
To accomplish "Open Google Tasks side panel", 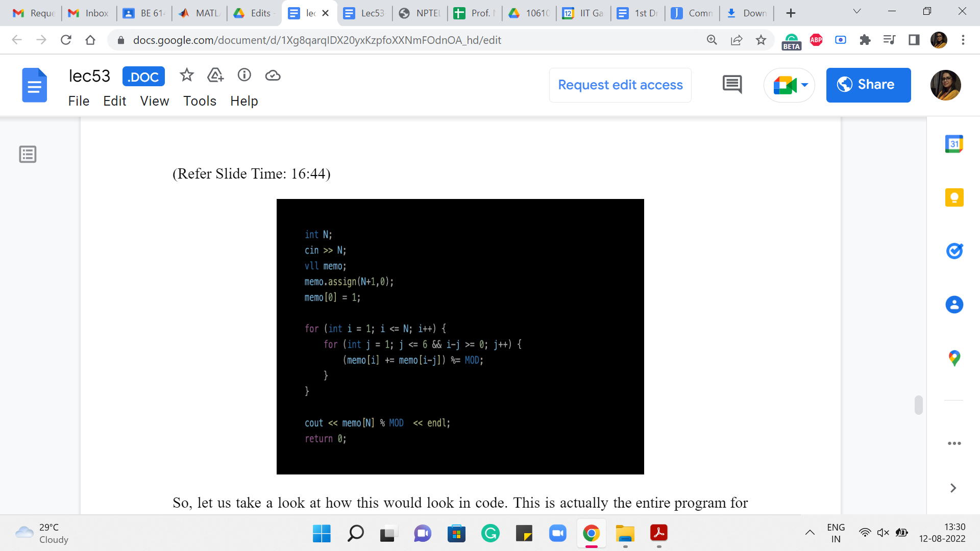I will (954, 251).
